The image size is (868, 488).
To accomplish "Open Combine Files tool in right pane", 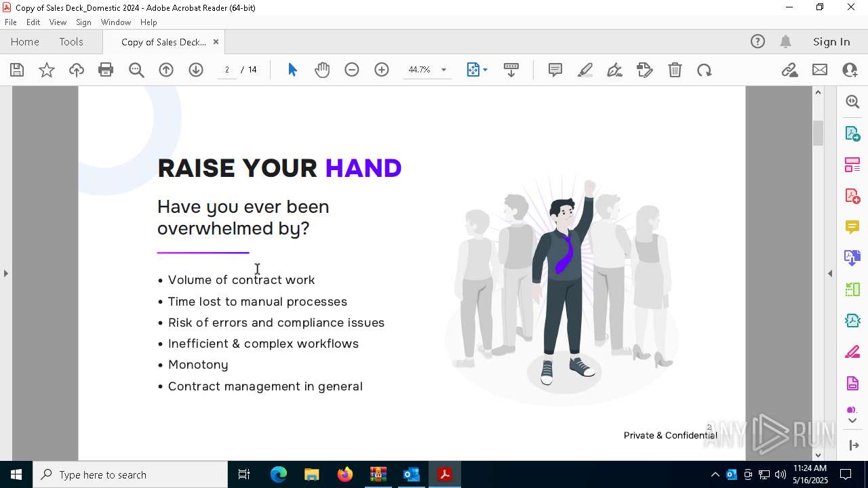I will 852,258.
